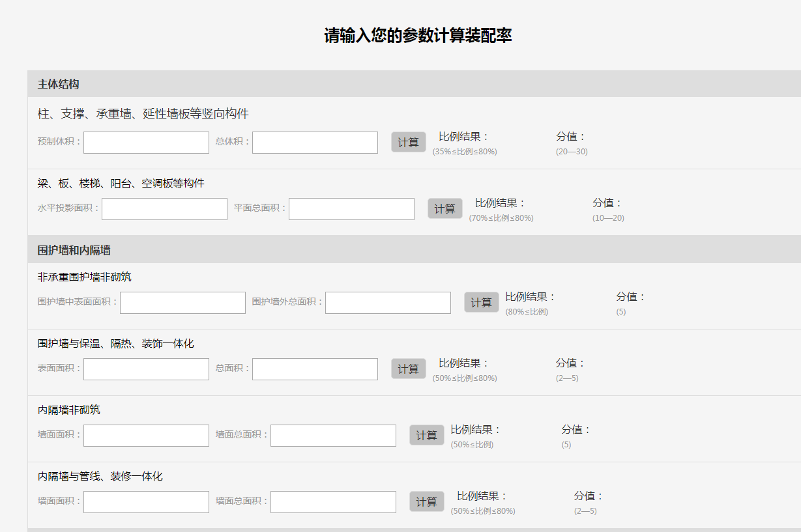Image resolution: width=801 pixels, height=532 pixels.
Task: Click the heading 梁、板、楼梯、阳台、空调板等构件
Action: (121, 184)
